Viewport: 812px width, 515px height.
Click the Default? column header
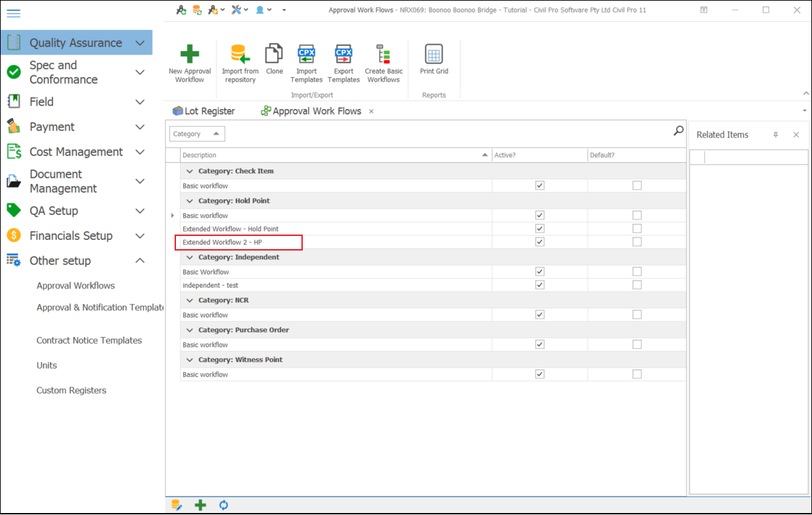tap(637, 155)
